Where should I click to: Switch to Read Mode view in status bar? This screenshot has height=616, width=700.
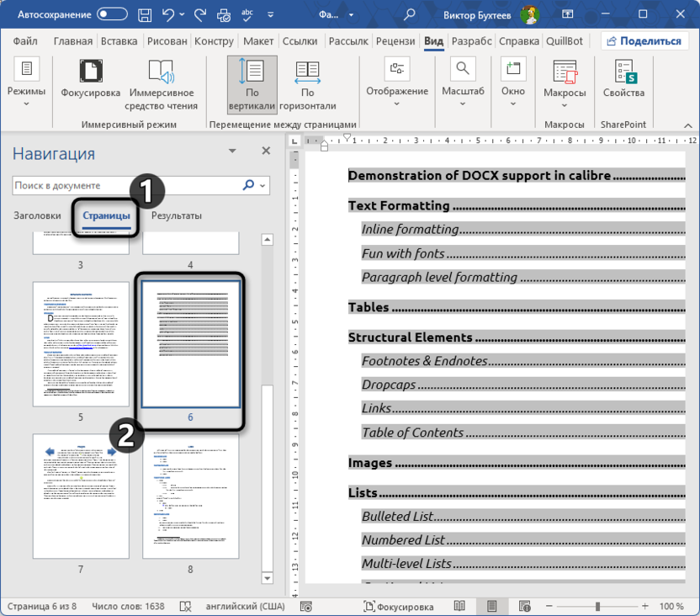(459, 606)
